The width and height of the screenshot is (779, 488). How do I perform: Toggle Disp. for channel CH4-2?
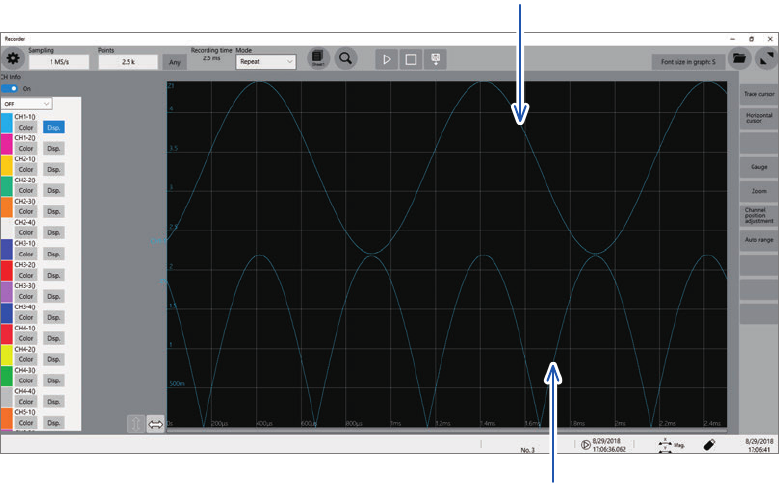(54, 359)
